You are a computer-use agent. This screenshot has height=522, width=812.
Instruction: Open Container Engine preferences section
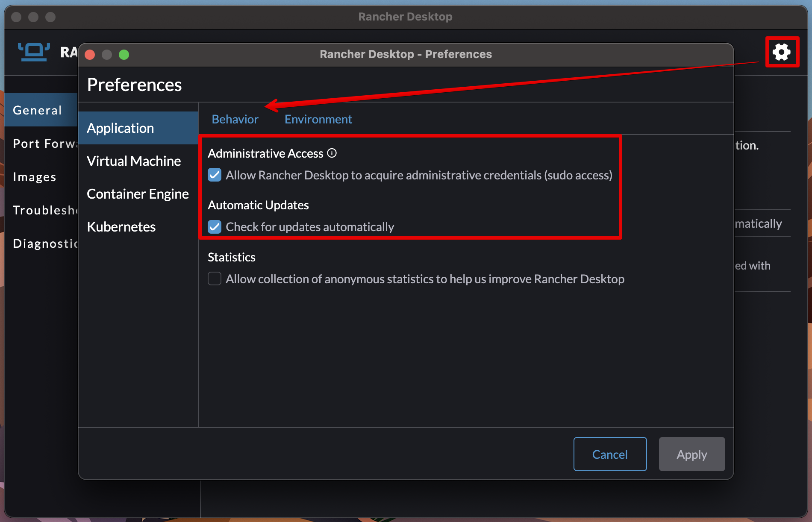[138, 194]
